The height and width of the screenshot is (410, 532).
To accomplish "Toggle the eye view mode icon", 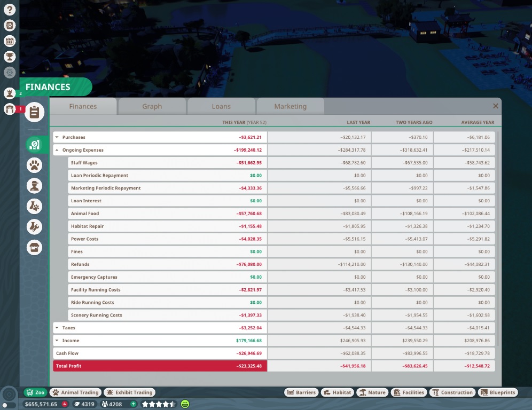I will click(10, 72).
